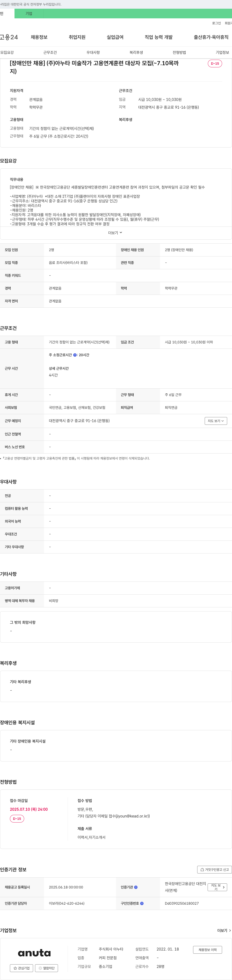This screenshot has height=980, width=232.
Task: Open help icon next to 인증기관 label
Action: (136, 887)
